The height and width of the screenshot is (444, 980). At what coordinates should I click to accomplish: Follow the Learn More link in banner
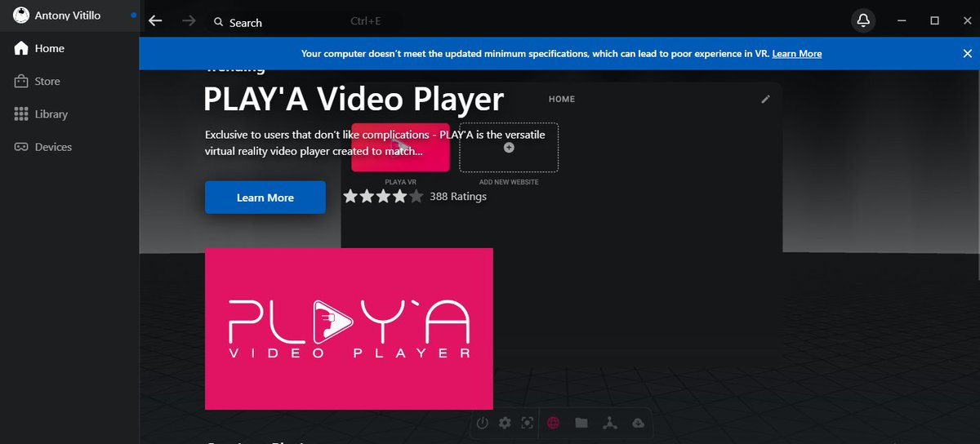pos(797,54)
